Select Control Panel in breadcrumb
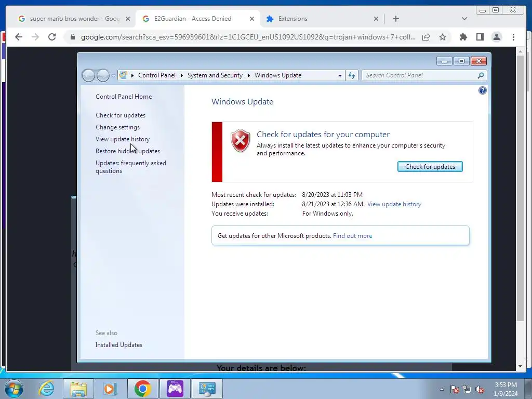 click(x=157, y=75)
